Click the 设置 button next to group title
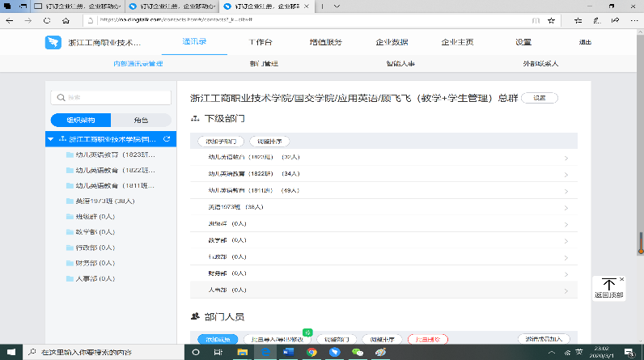This screenshot has height=360, width=644. 540,97
